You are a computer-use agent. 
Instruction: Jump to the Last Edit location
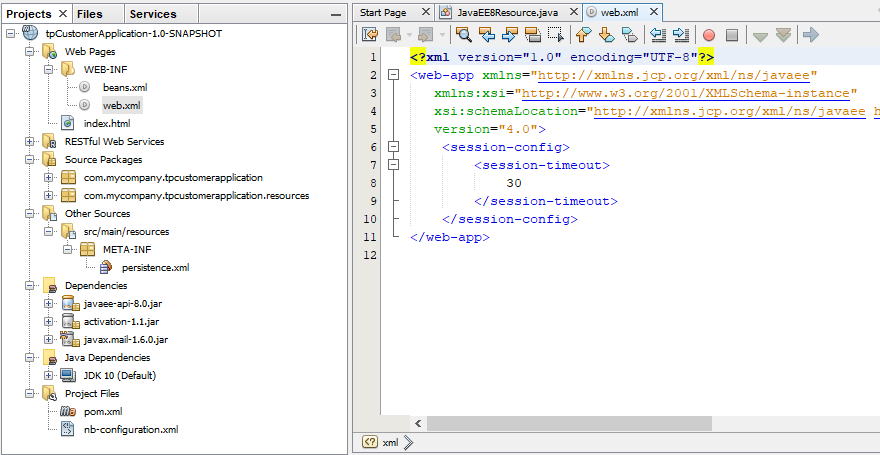[x=370, y=35]
